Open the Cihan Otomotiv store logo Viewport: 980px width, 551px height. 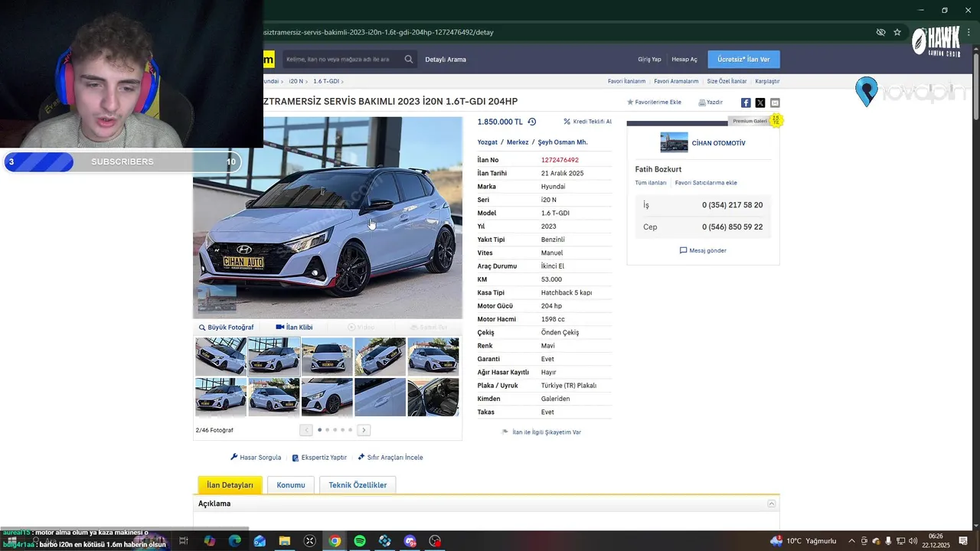674,142
